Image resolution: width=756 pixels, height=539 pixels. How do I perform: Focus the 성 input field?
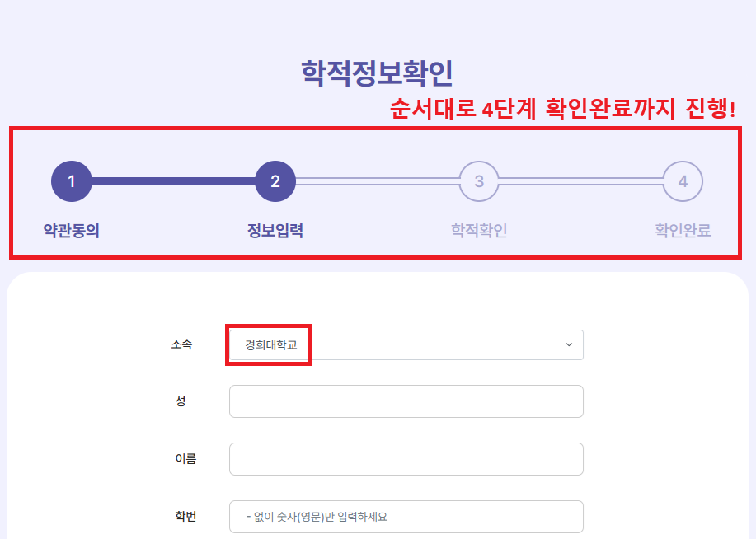click(x=406, y=401)
